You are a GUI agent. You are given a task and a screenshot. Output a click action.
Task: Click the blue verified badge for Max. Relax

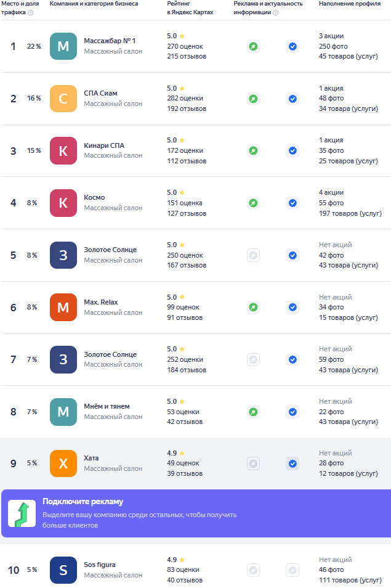pyautogui.click(x=292, y=307)
